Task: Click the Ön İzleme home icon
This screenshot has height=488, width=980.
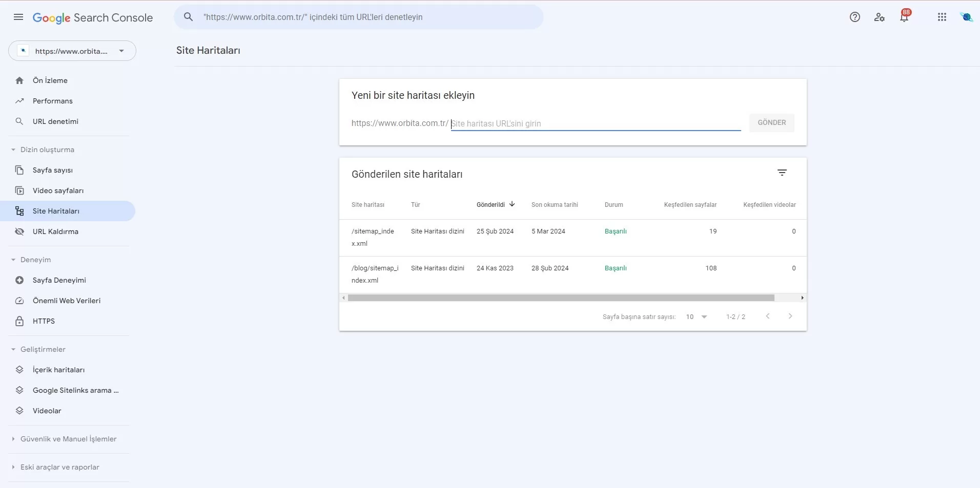Action: (x=19, y=80)
